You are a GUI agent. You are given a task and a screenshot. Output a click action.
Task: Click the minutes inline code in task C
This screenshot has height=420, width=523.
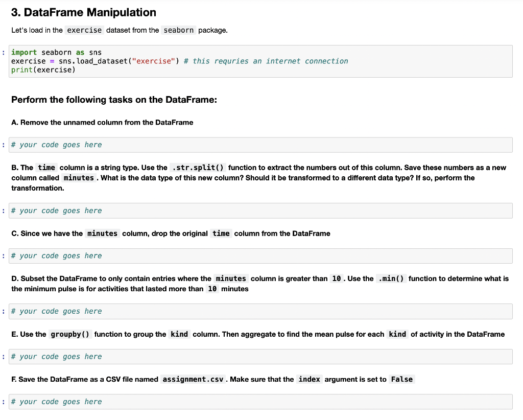tap(102, 233)
